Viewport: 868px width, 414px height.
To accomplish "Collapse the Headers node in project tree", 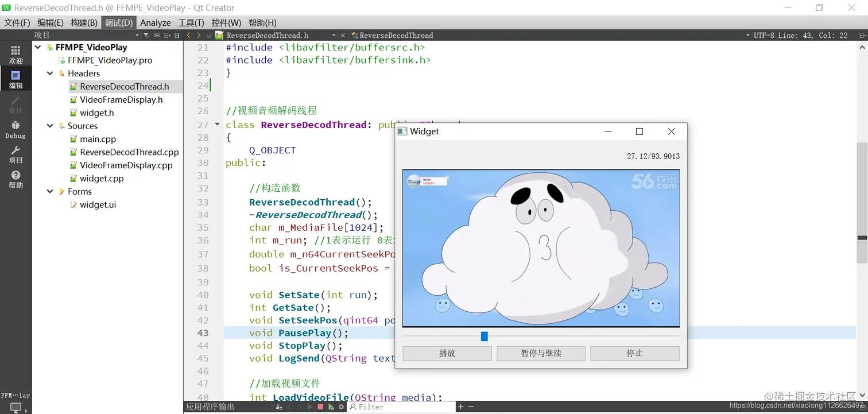I will (x=51, y=73).
